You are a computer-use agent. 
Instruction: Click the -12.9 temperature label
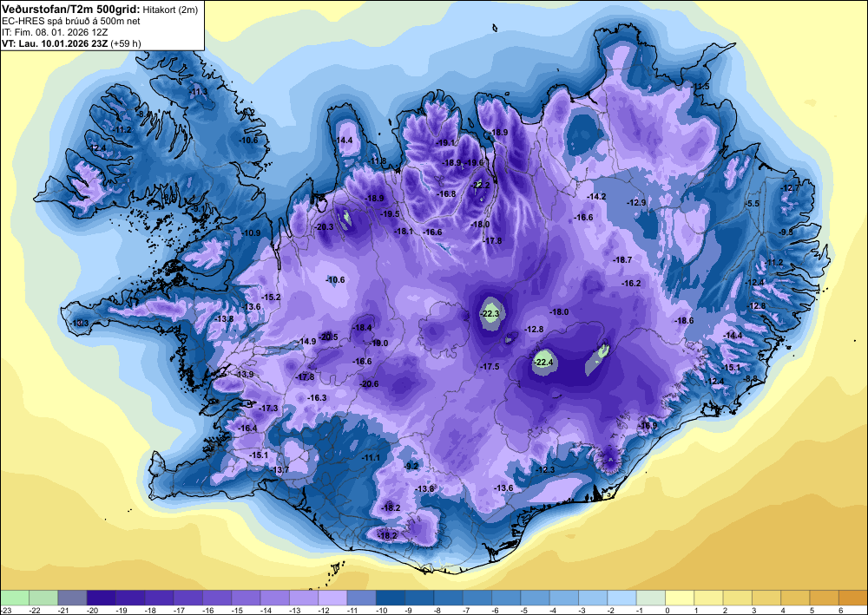click(x=636, y=203)
